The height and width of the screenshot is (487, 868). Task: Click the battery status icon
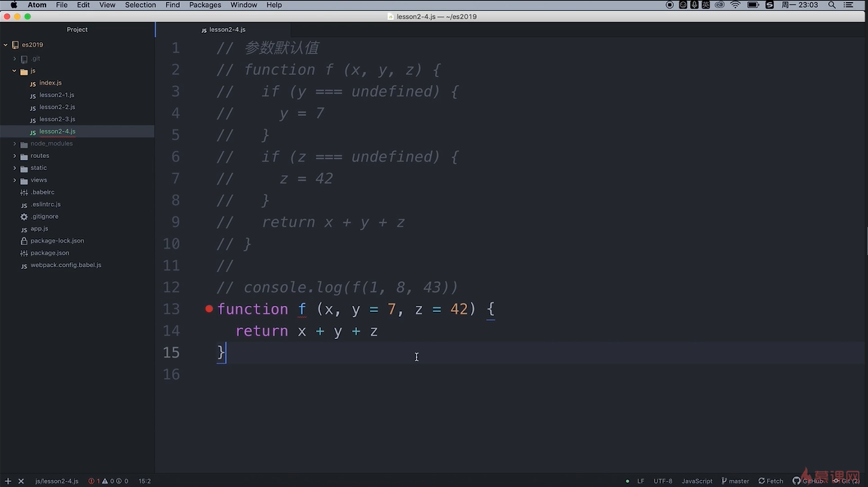point(753,5)
